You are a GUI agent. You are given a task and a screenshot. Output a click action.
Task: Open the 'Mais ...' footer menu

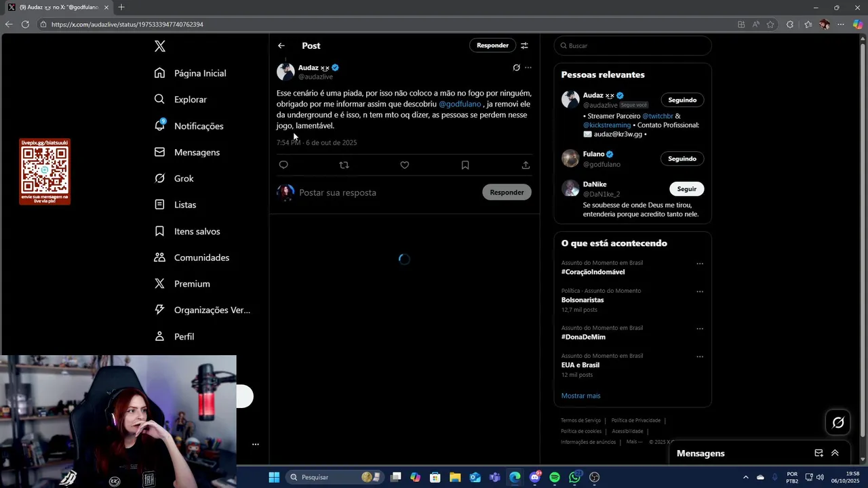click(x=635, y=442)
